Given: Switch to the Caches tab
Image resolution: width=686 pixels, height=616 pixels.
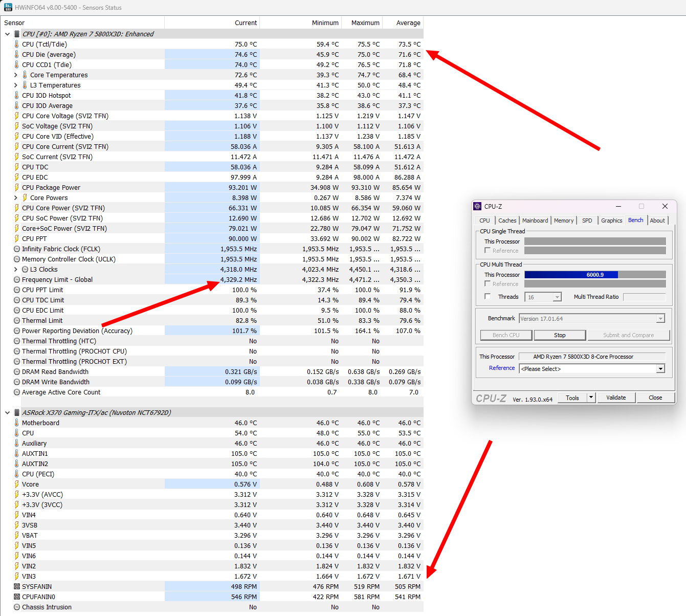Looking at the screenshot, I should point(507,221).
